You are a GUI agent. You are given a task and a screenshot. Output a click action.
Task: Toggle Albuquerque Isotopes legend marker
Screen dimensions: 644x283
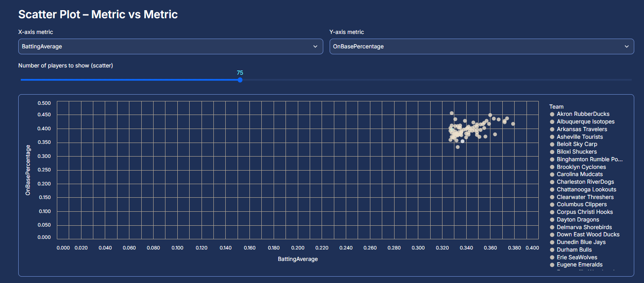(552, 122)
